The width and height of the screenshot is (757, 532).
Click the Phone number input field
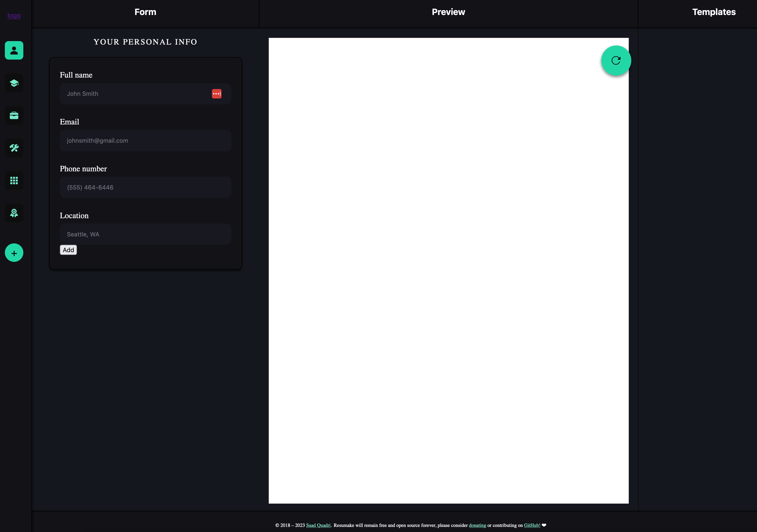click(x=145, y=187)
